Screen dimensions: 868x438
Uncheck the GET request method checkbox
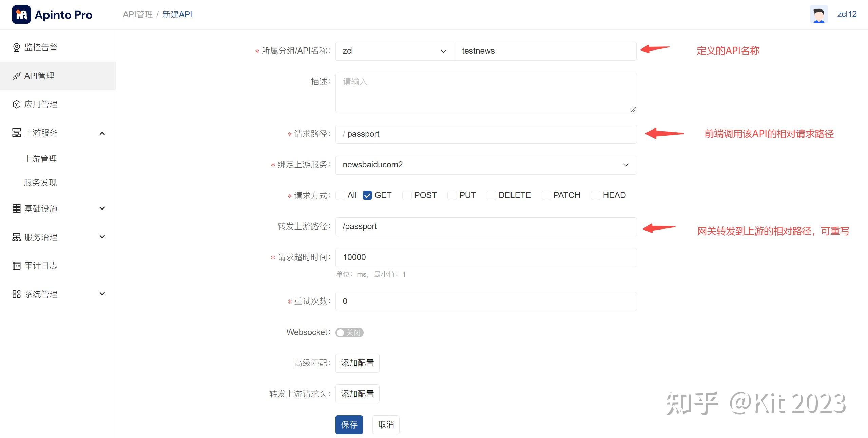(x=367, y=195)
